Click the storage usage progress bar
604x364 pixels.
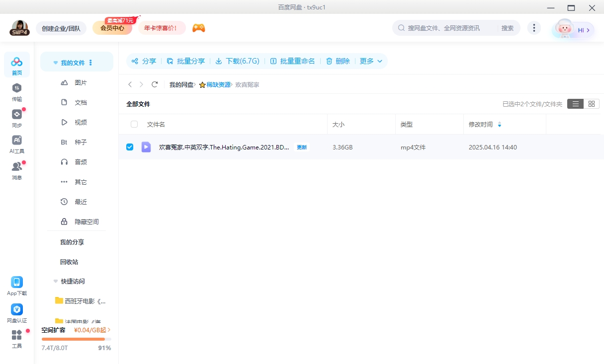coord(76,339)
